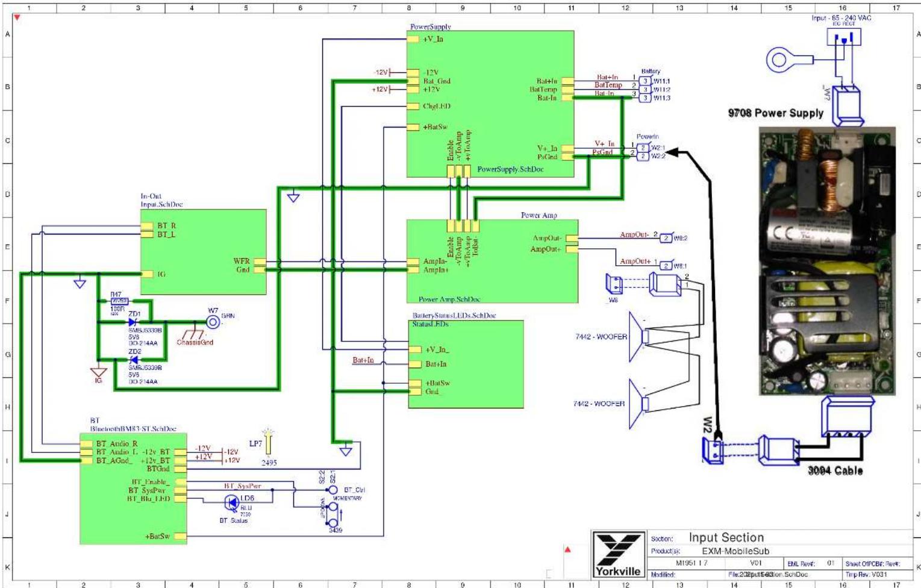Select the ZD1 zener diode symbol
The height and width of the screenshot is (588, 921).
click(133, 322)
